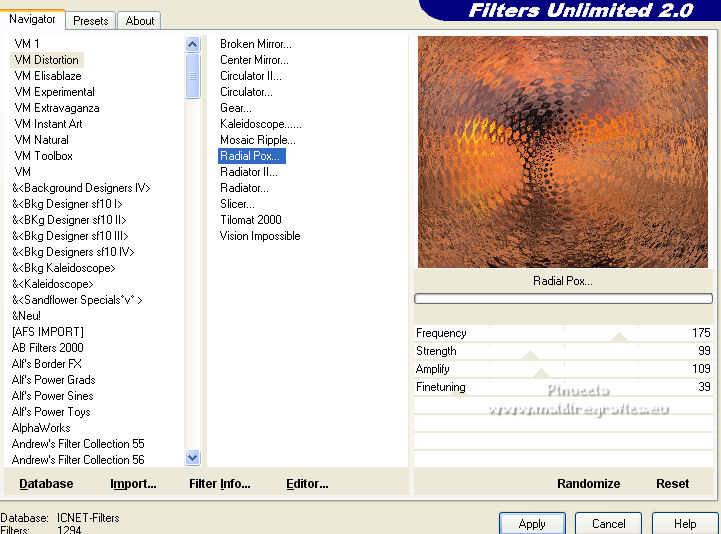The image size is (721, 534).
Task: Click the Database button
Action: 46,484
